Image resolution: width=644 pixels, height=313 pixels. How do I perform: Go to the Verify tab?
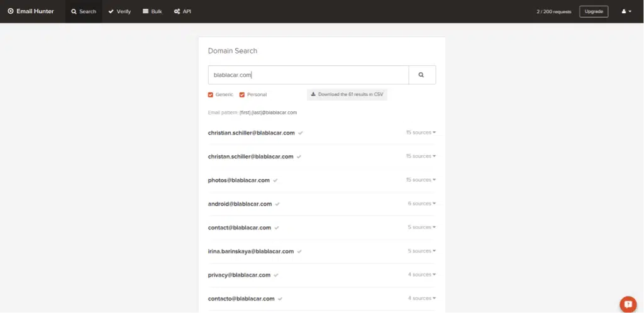click(119, 11)
